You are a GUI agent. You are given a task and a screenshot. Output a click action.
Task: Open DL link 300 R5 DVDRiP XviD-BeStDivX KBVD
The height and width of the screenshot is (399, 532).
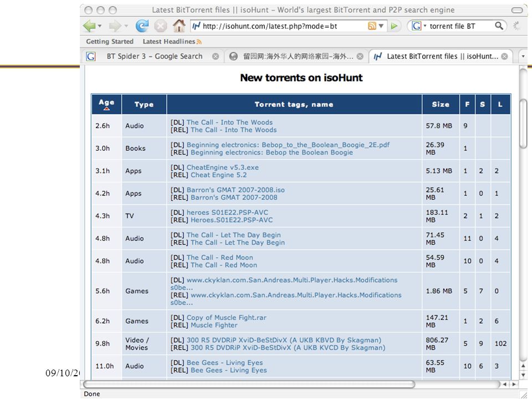click(284, 340)
